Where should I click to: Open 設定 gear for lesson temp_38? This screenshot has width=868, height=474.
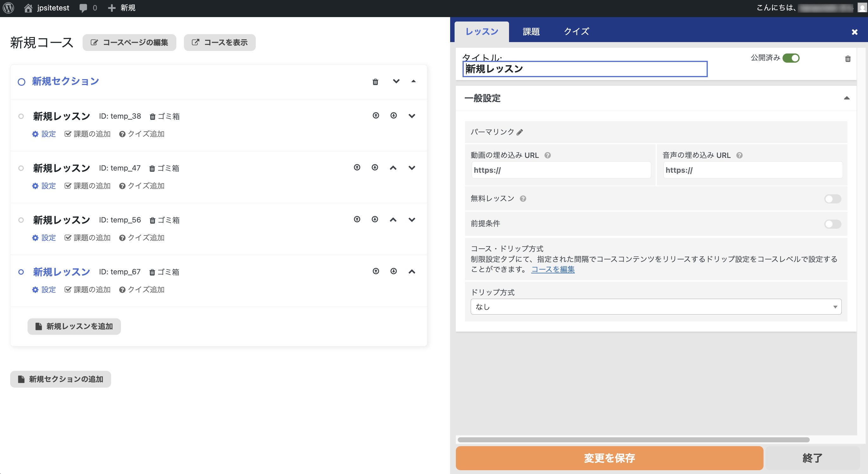pyautogui.click(x=44, y=134)
